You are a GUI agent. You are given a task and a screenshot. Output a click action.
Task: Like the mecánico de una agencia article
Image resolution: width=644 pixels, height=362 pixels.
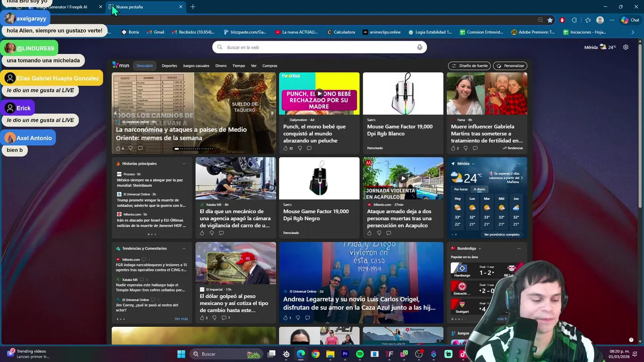coord(202,233)
